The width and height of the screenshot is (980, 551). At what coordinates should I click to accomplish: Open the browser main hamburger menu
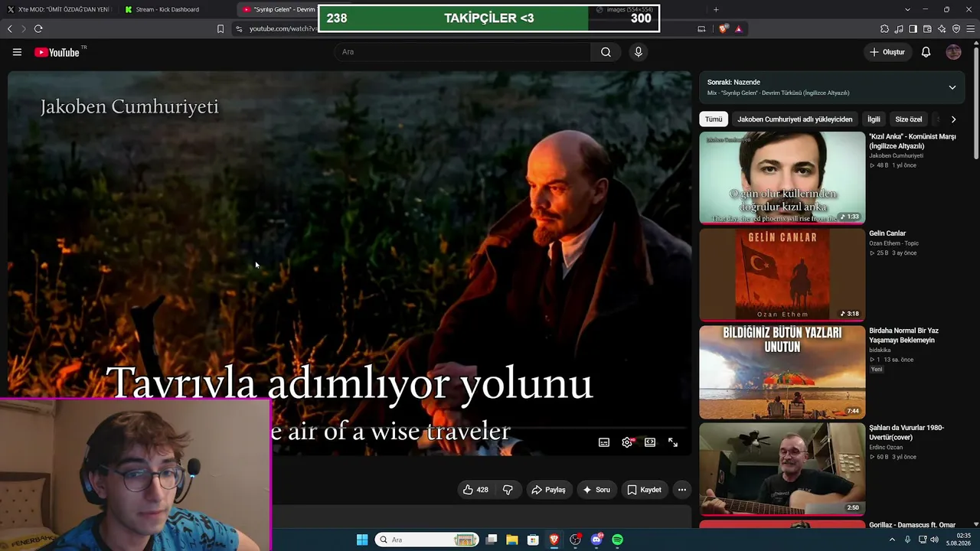(971, 29)
